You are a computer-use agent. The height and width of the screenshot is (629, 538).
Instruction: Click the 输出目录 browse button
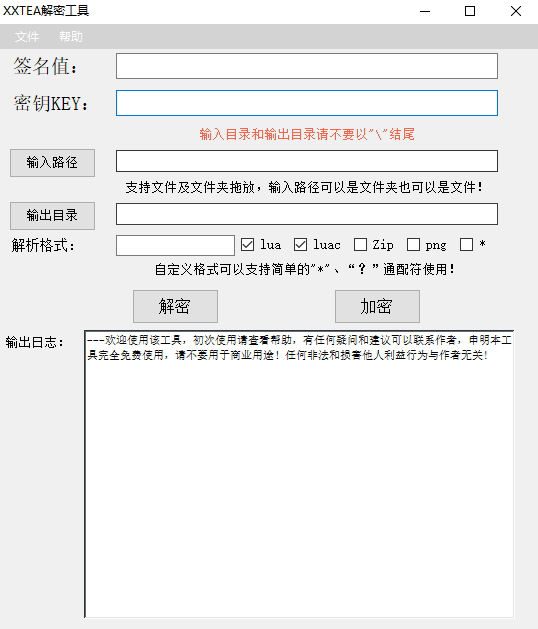[x=53, y=216]
